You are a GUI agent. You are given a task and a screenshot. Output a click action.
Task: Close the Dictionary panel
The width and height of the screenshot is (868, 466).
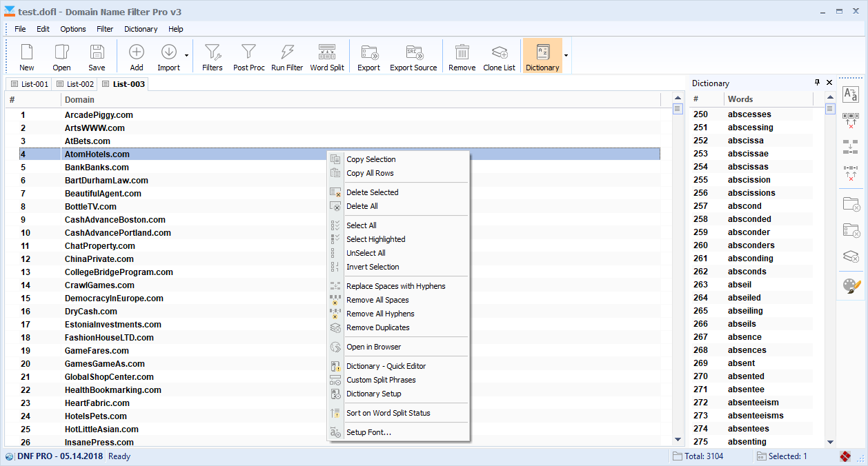point(829,83)
